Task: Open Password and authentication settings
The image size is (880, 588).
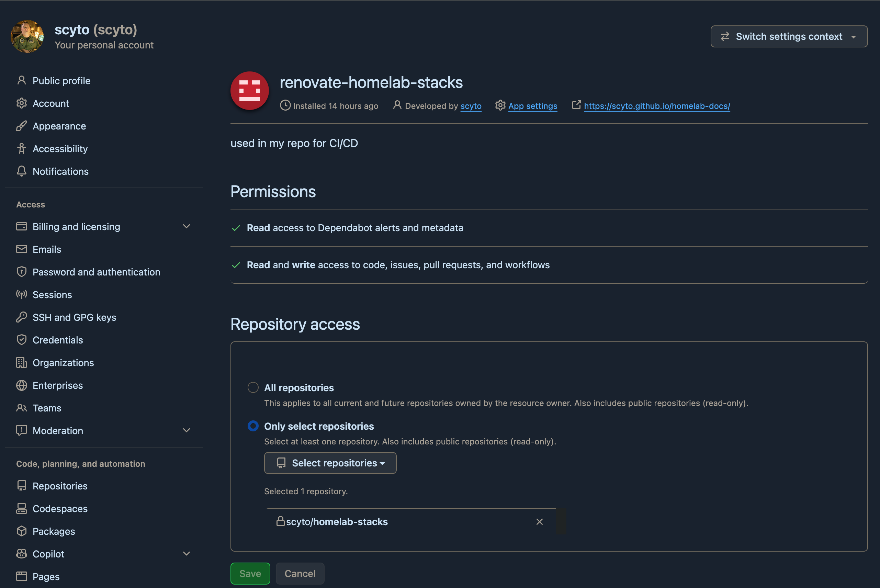Action: pyautogui.click(x=97, y=272)
